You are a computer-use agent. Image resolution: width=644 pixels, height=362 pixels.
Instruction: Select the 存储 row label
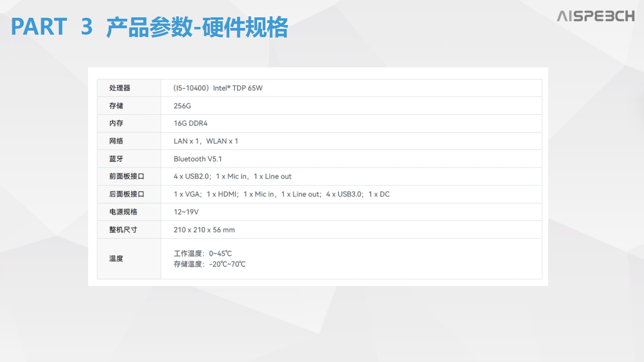tap(116, 106)
